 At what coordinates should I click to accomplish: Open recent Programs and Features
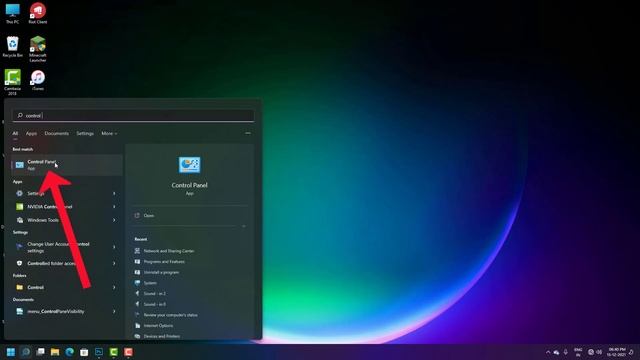click(x=164, y=262)
